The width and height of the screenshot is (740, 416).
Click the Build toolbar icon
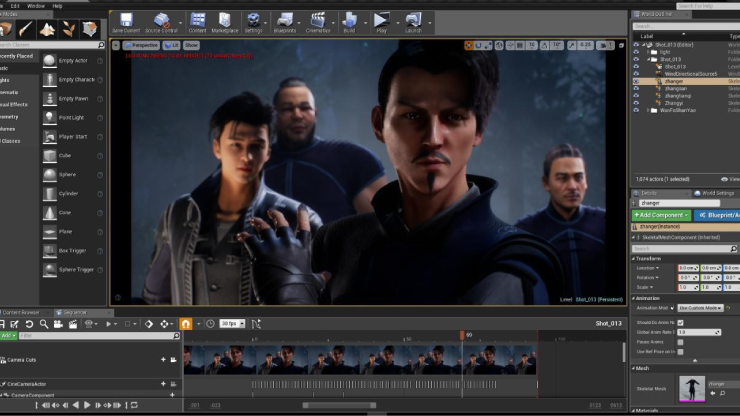tap(348, 21)
